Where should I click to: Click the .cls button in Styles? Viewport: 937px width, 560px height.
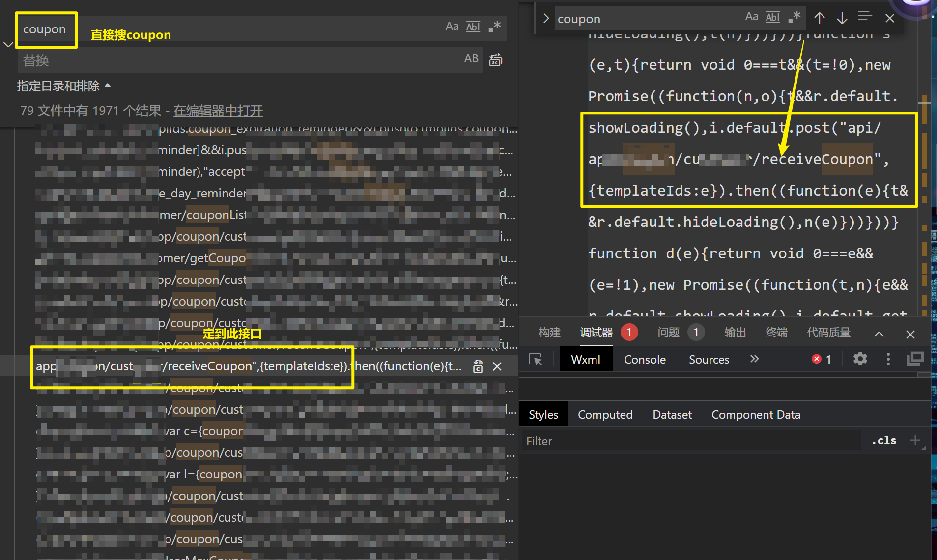pyautogui.click(x=884, y=441)
